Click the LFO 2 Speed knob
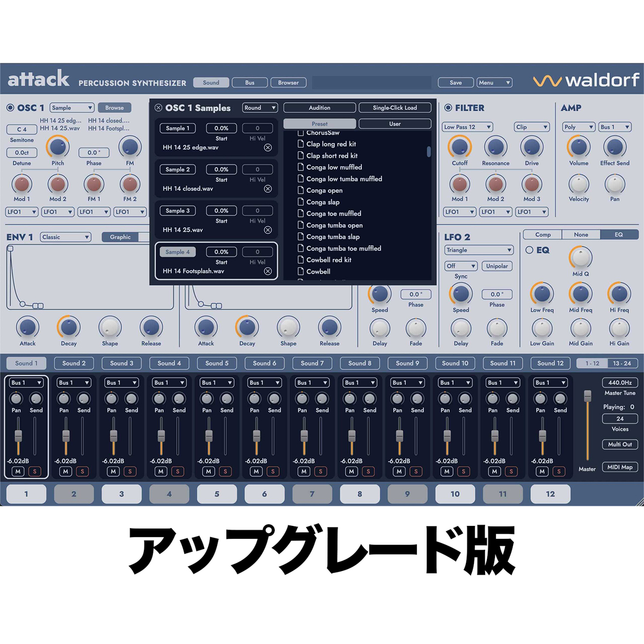Screen dimensions: 644x644 coord(460,294)
